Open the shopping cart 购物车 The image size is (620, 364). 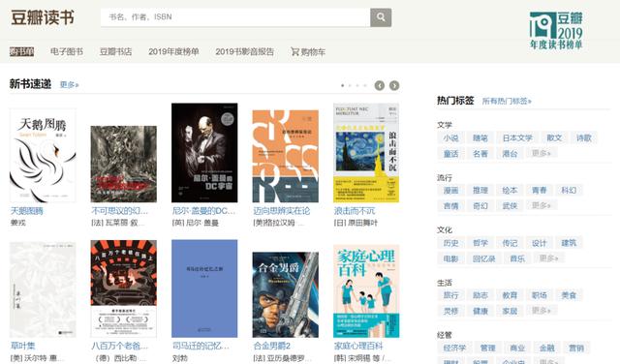pos(308,51)
